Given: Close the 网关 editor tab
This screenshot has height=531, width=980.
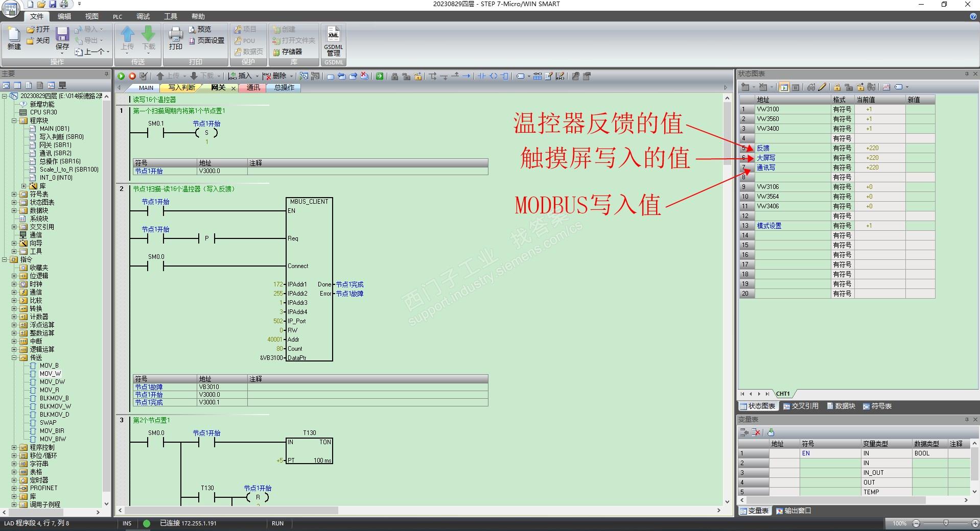Looking at the screenshot, I should (x=234, y=88).
